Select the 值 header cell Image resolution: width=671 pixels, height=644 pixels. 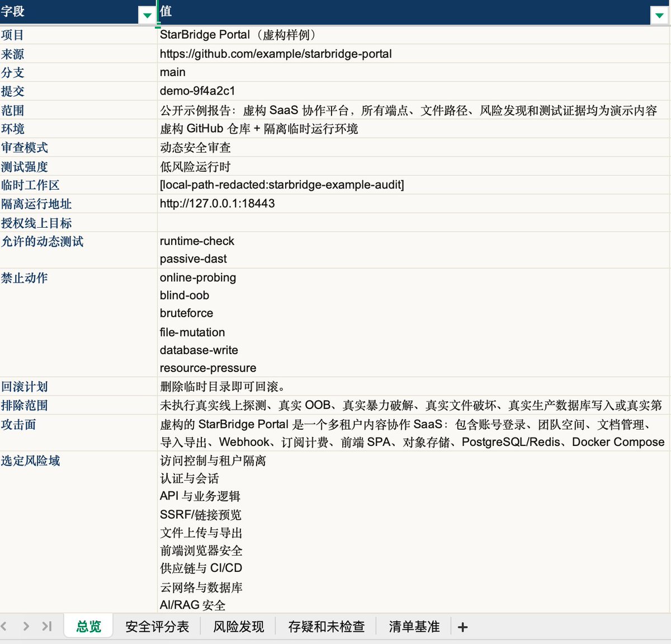414,12
